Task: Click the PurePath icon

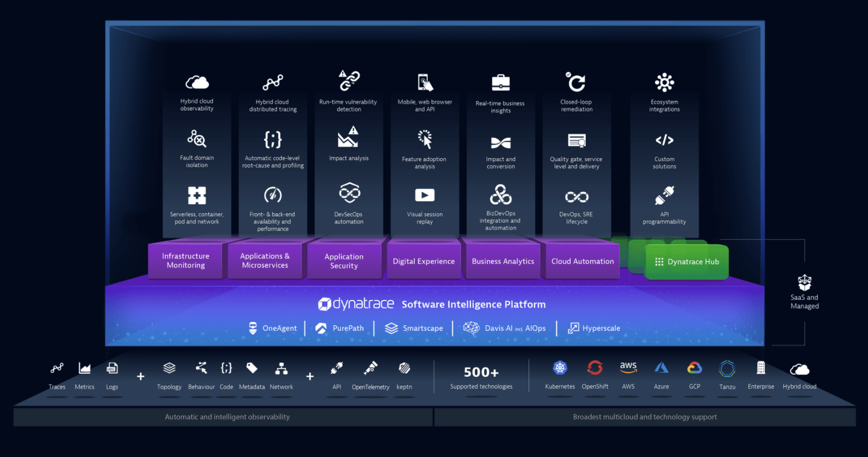Action: click(321, 328)
